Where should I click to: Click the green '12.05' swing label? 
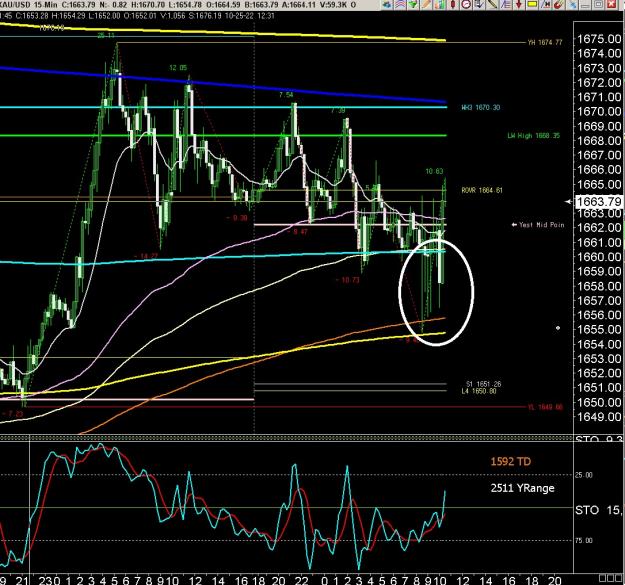click(178, 68)
